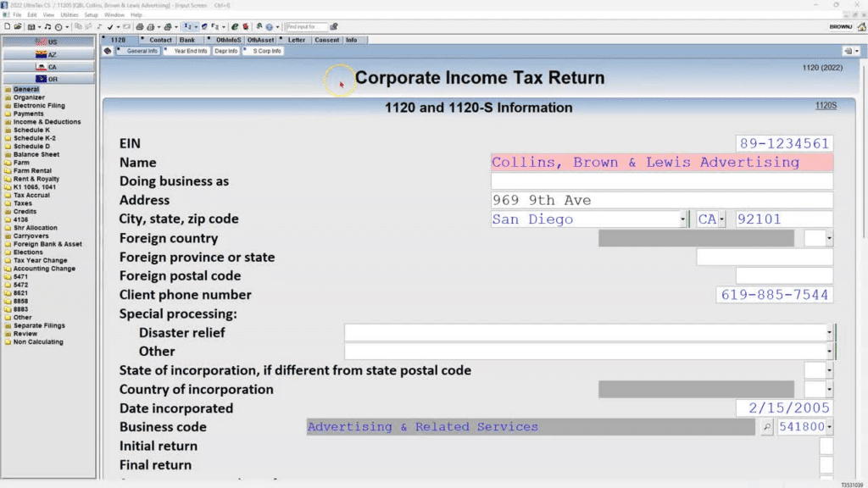Click the music note toolbar icon
The height and width of the screenshot is (488, 868).
click(x=47, y=26)
